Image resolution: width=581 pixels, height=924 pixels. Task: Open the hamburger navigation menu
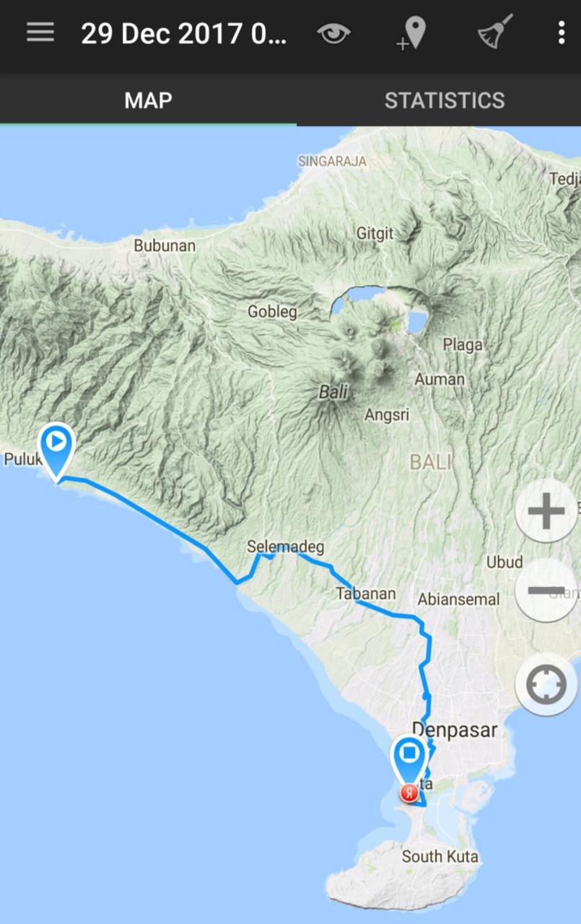click(40, 33)
